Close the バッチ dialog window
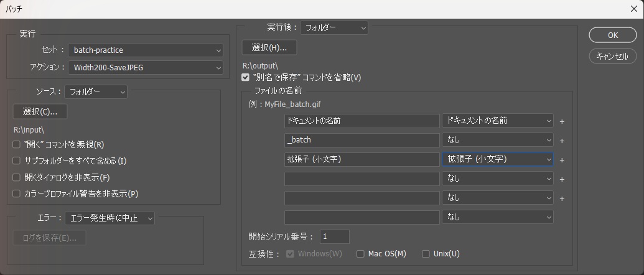Image resolution: width=644 pixels, height=275 pixels. tap(633, 9)
